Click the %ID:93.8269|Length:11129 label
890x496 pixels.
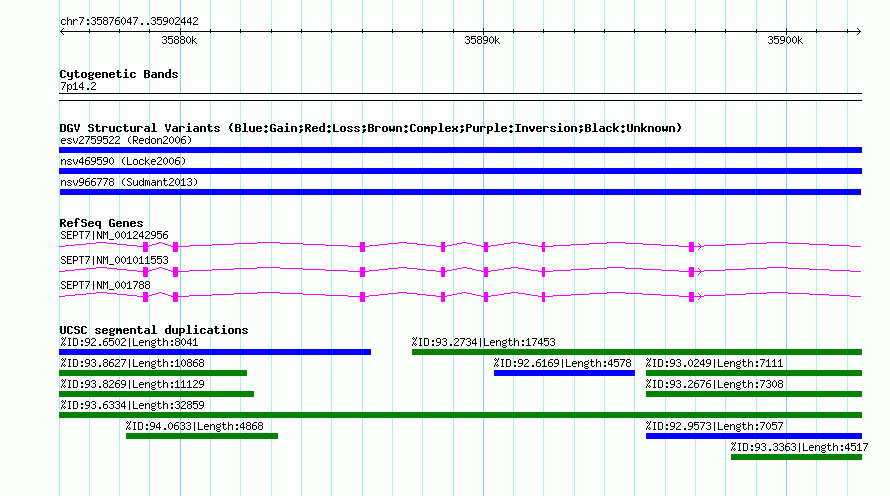(x=132, y=384)
